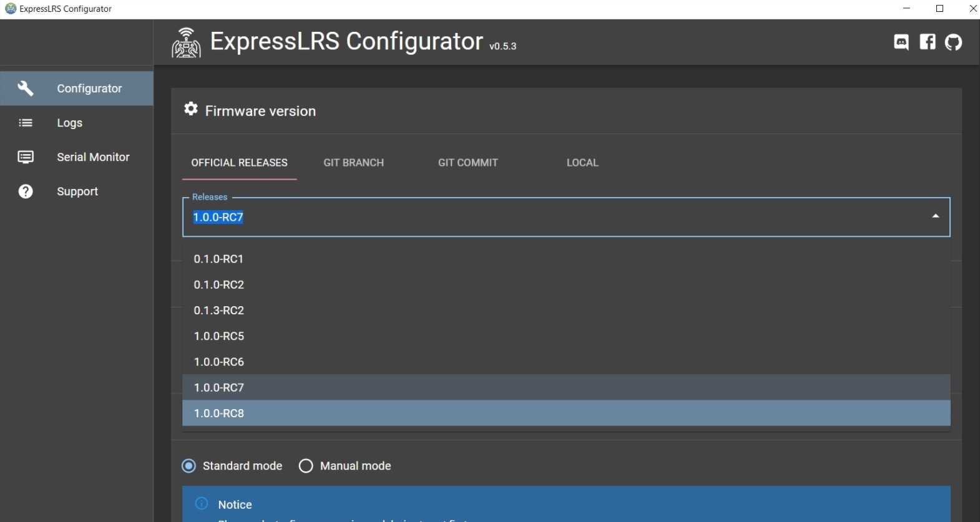Click the Serial Monitor icon
The image size is (980, 522).
(26, 157)
